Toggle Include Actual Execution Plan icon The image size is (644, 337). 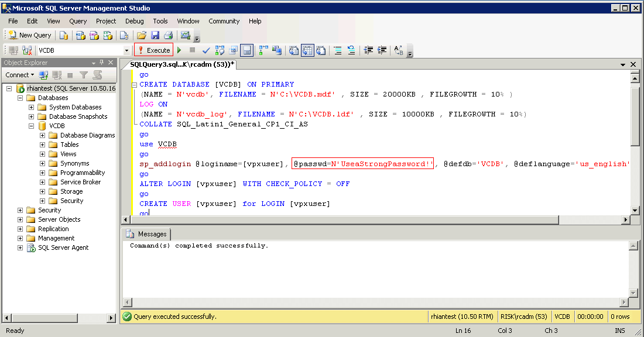pyautogui.click(x=263, y=50)
